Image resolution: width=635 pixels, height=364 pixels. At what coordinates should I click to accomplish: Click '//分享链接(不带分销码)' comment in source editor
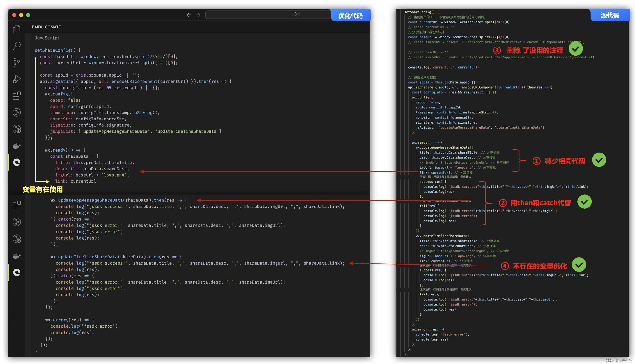coord(426,32)
